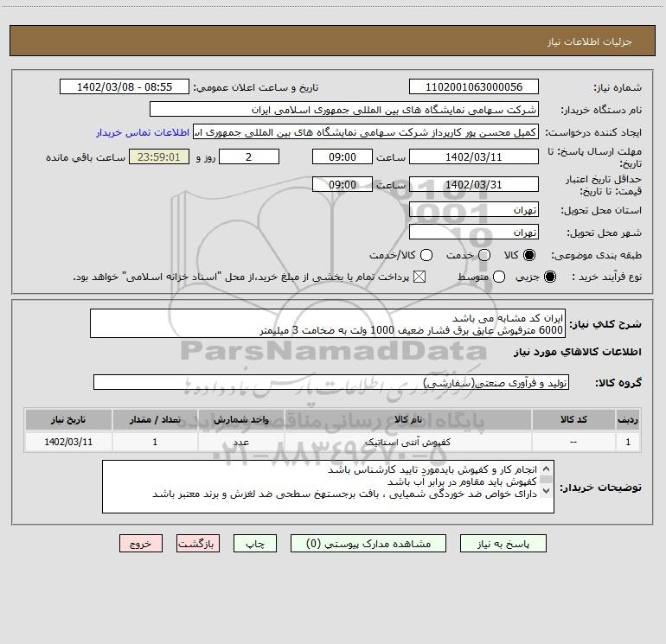Open مشاهده مدارک پیوستی (0) button

pos(368,544)
